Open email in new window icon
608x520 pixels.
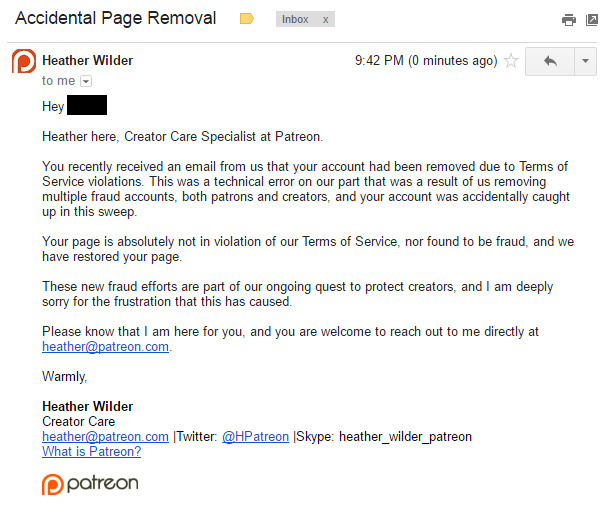592,20
